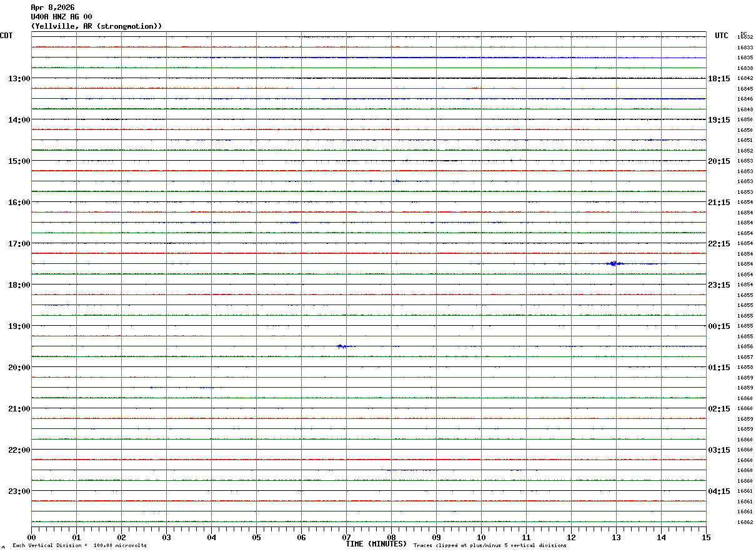Click the blue seismic burst near minute 13
756x554 pixels.
pos(615,263)
